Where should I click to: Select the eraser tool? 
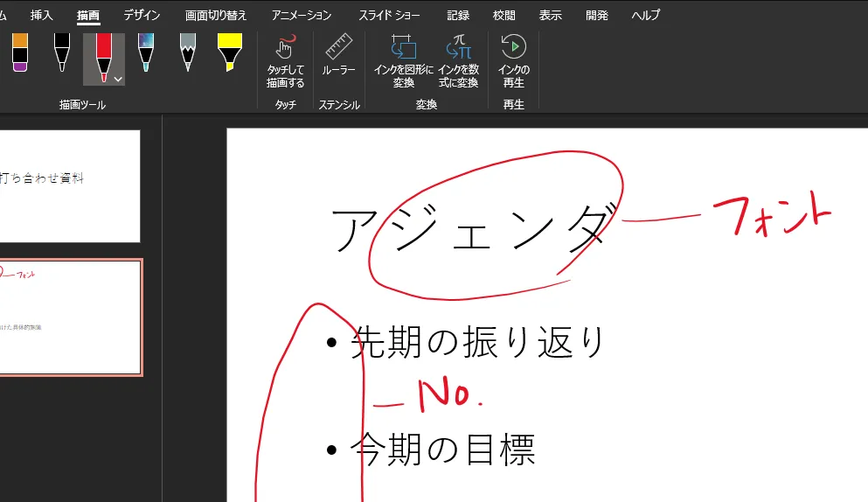coord(20,54)
